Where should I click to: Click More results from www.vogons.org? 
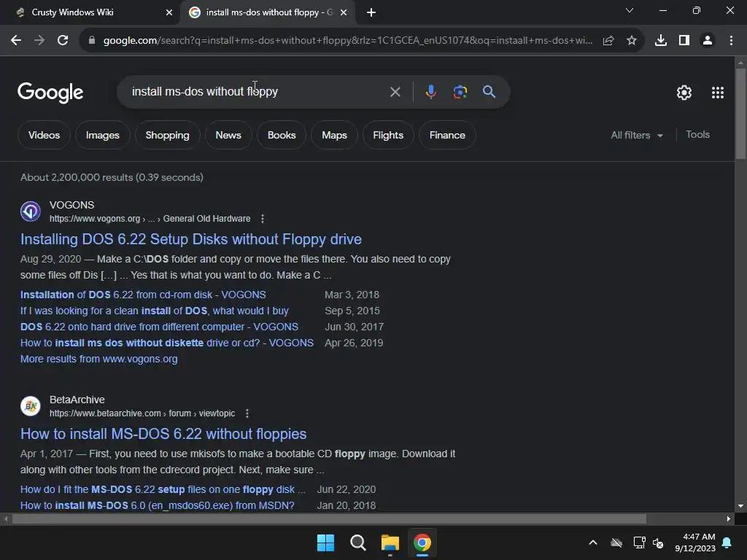[x=98, y=359]
